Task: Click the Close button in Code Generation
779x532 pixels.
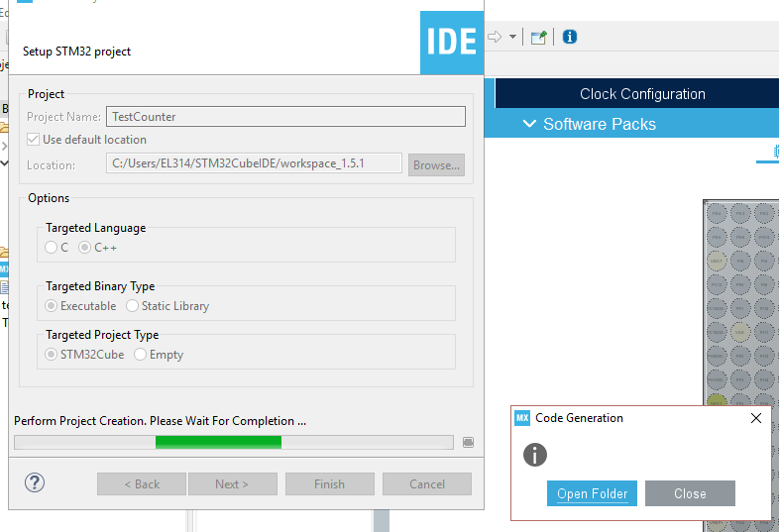Action: [x=690, y=493]
